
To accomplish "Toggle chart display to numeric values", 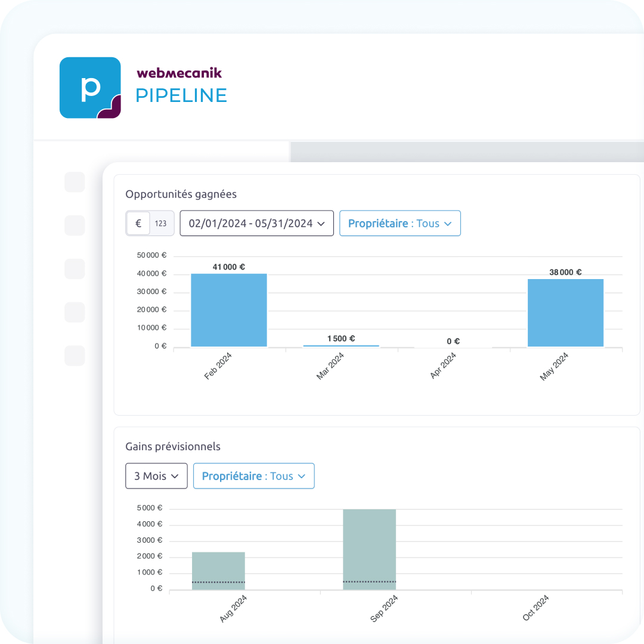I will click(161, 223).
